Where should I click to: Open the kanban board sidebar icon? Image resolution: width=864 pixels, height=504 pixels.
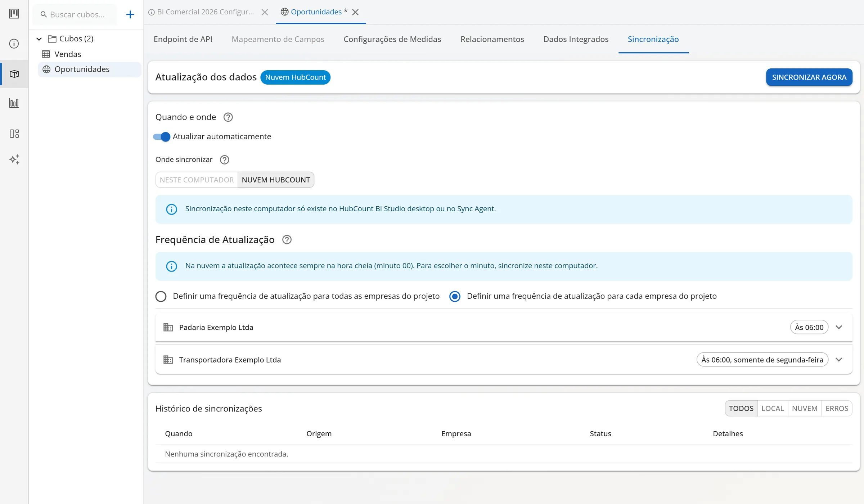coord(14,14)
